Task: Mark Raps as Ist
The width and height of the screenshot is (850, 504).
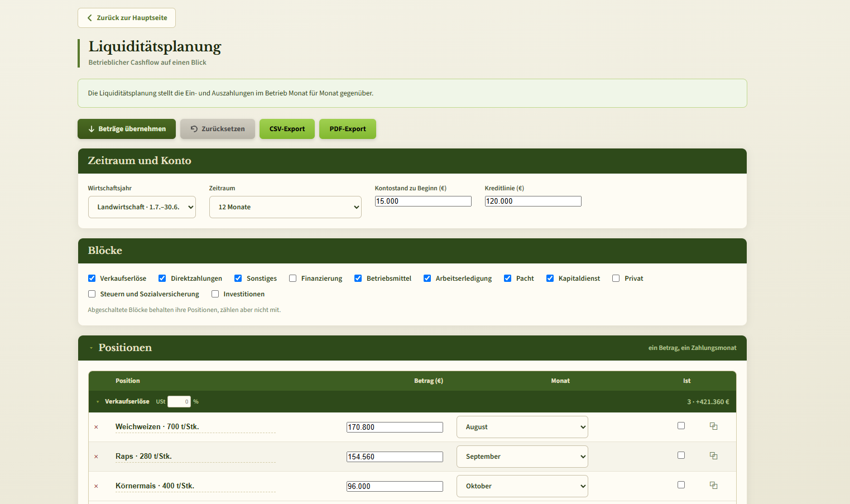Action: click(x=681, y=455)
